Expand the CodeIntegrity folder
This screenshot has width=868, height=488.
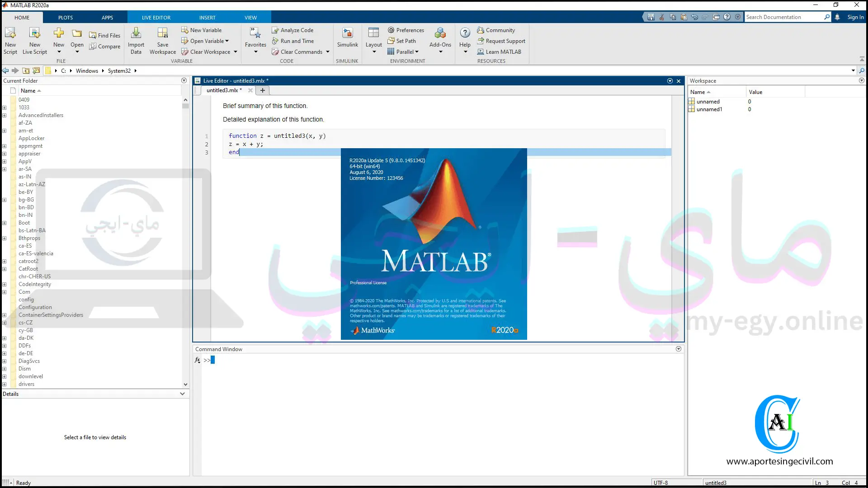point(4,284)
